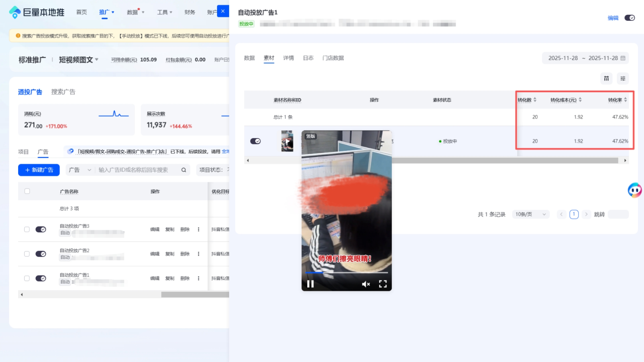Open the calendar date picker icon
Screen dimensions: 644x362
(x=623, y=58)
